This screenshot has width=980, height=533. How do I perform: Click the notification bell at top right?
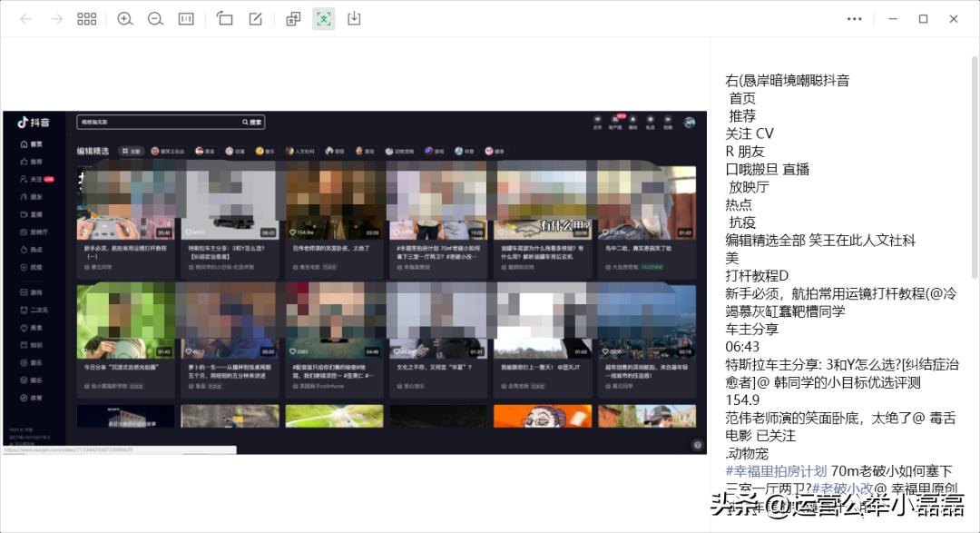(635, 119)
